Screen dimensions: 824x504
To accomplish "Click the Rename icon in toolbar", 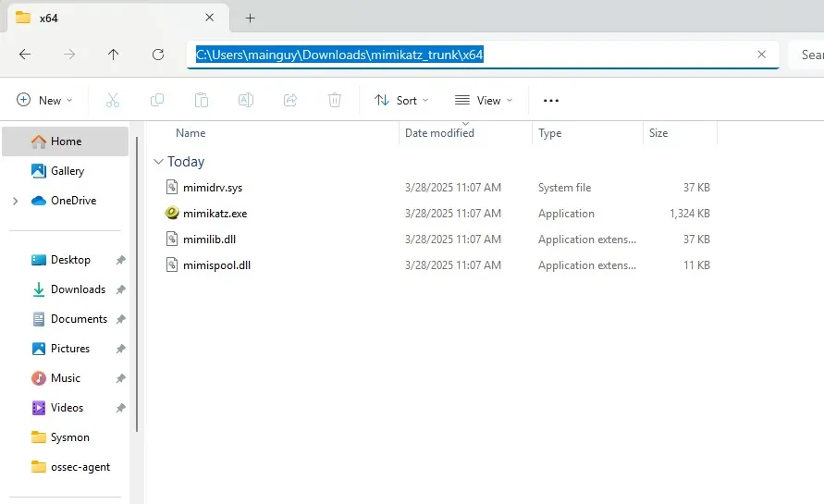I will [246, 100].
